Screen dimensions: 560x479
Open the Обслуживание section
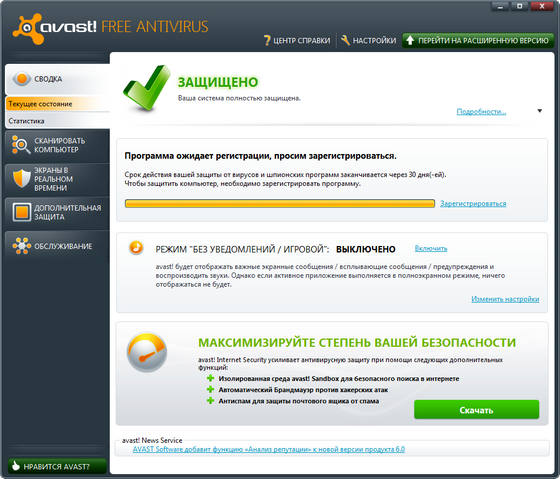click(x=58, y=246)
